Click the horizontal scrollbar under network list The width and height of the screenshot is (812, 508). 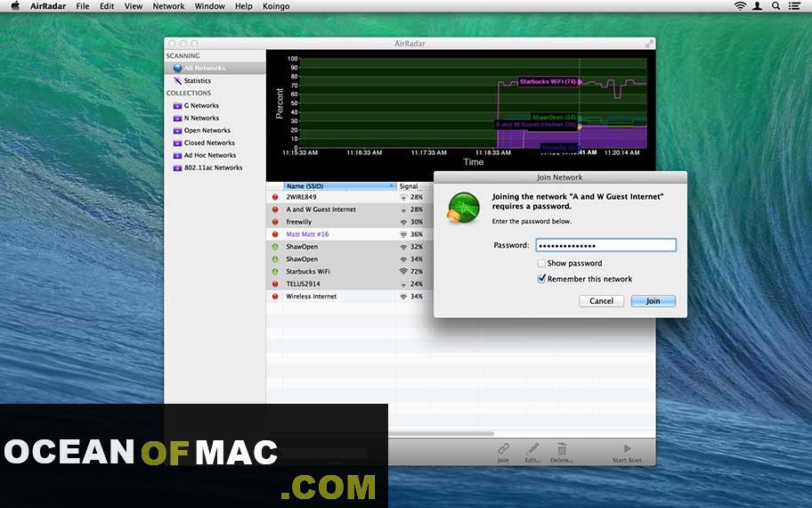click(442, 433)
